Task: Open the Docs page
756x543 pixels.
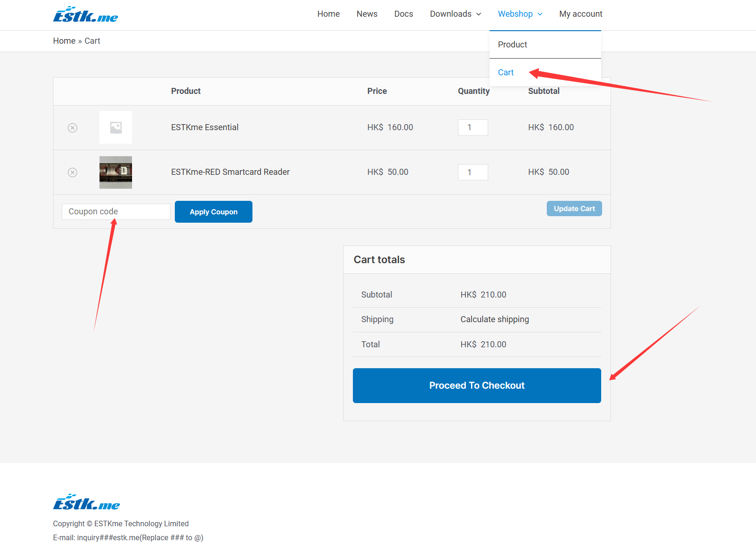Action: pos(404,14)
